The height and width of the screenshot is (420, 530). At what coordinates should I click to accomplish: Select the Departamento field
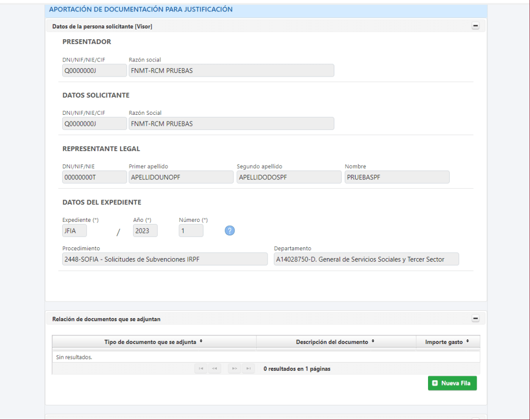(x=366, y=259)
